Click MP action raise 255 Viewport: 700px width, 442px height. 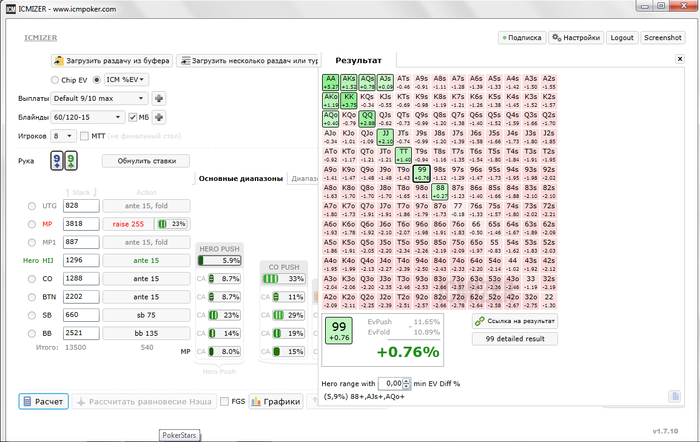(128, 224)
